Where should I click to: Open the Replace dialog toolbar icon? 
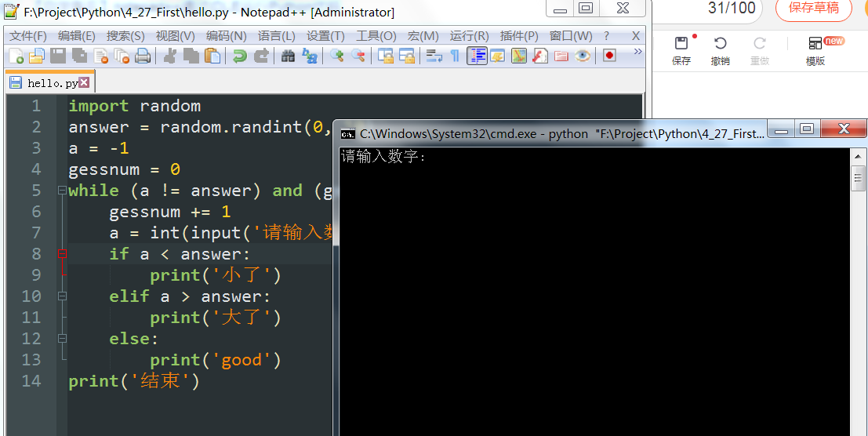pyautogui.click(x=309, y=56)
